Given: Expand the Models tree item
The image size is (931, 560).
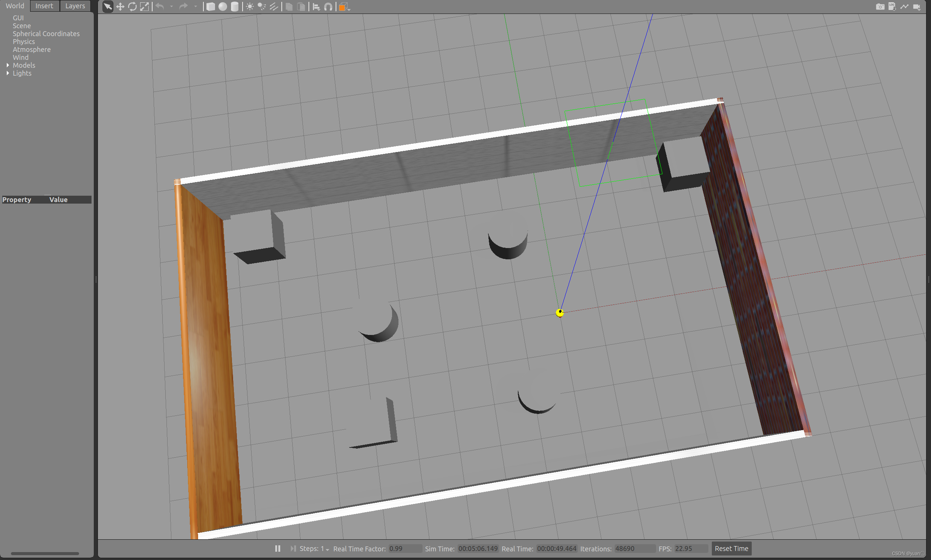Looking at the screenshot, I should click(x=8, y=65).
